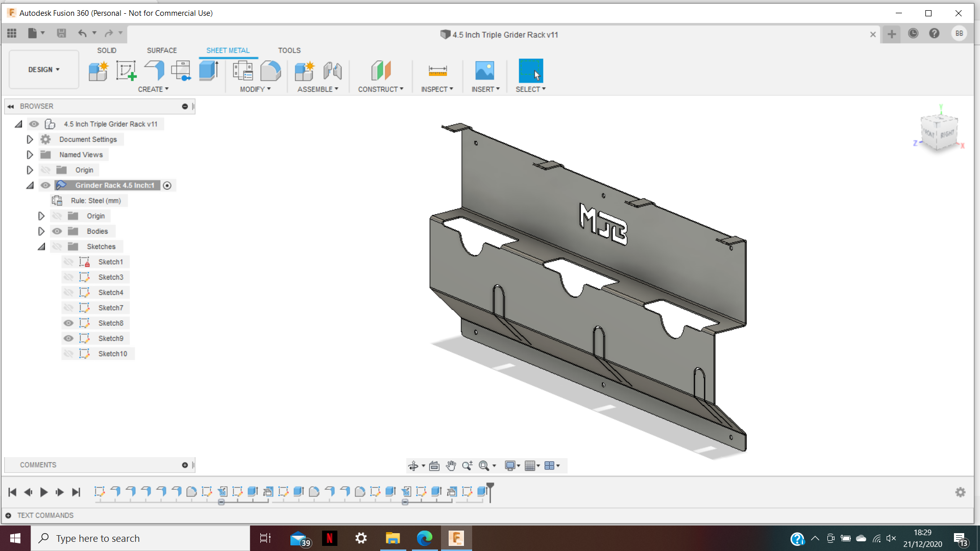Click the Create Flat Pattern icon
The image size is (980, 551).
181,70
